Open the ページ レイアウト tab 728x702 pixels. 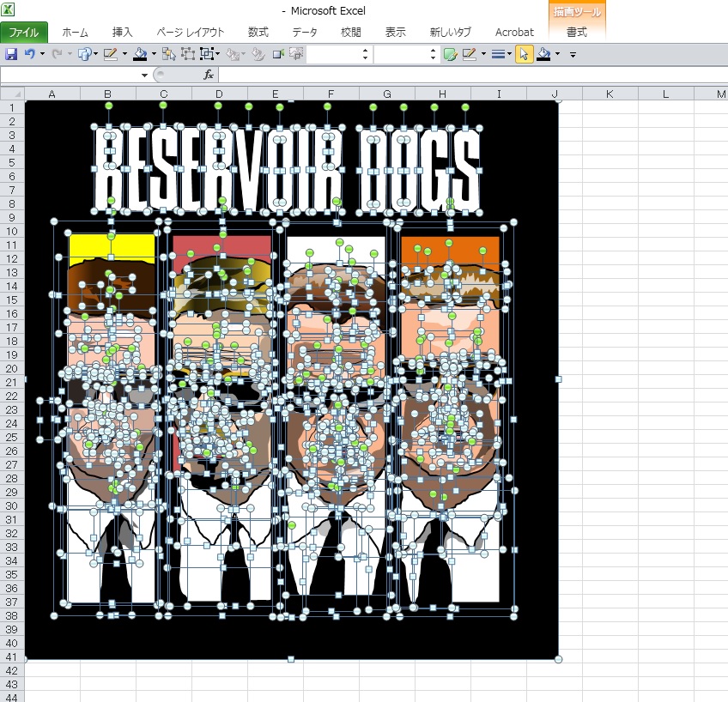pos(191,32)
